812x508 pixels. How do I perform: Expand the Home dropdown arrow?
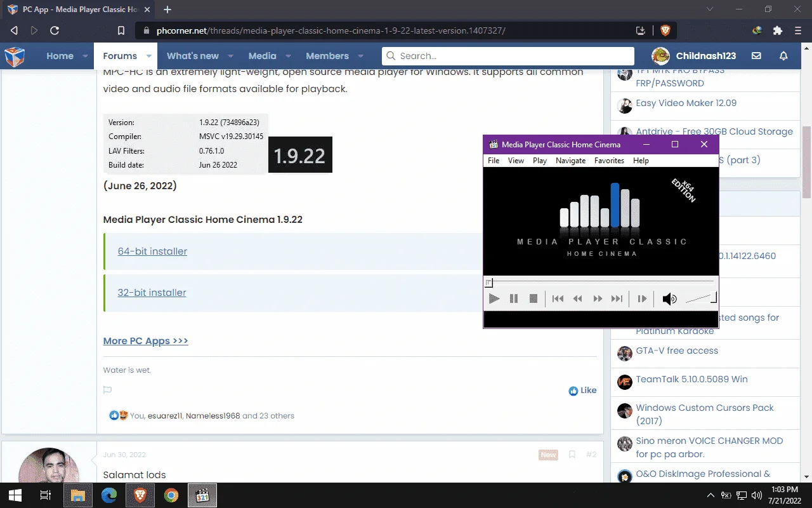[x=85, y=56]
